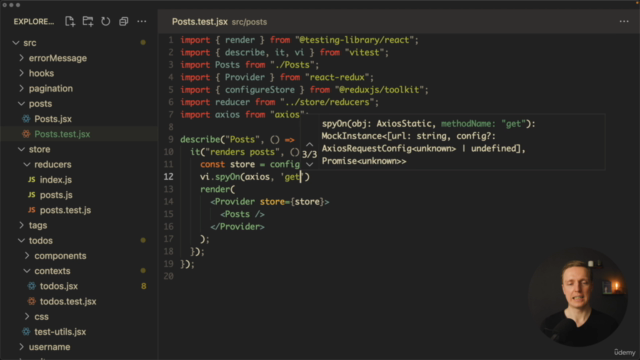Click the JS icon beside posts.js
Image resolution: width=640 pixels, height=360 pixels.
click(31, 195)
